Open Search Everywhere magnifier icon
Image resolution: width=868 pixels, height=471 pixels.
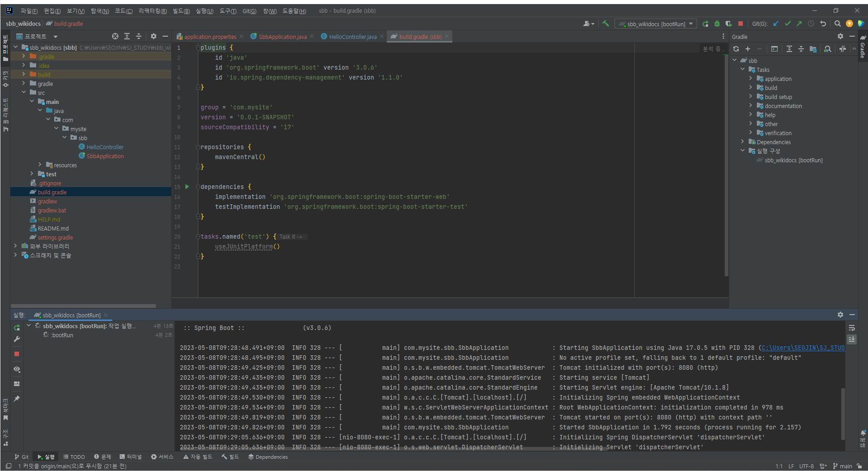tap(837, 24)
